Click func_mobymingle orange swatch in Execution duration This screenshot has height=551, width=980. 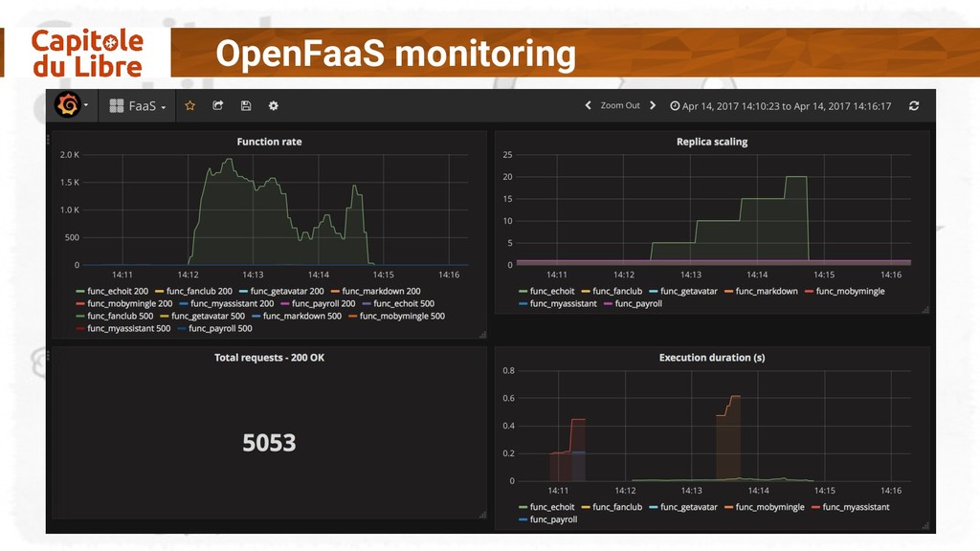pos(728,508)
